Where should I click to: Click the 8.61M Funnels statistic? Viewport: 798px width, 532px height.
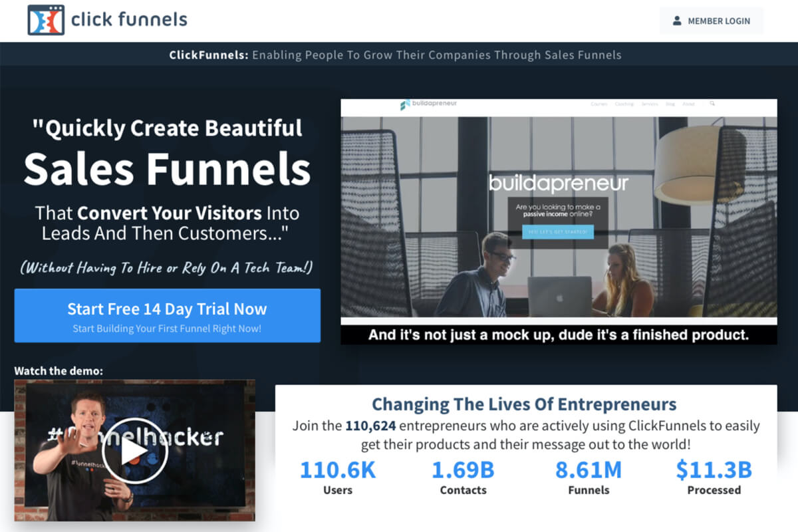tap(589, 477)
